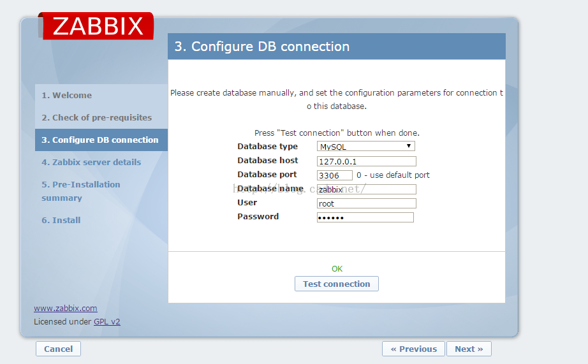Image resolution: width=588 pixels, height=364 pixels.
Task: Click the 'Please create database manually' instructions
Action: 337,99
